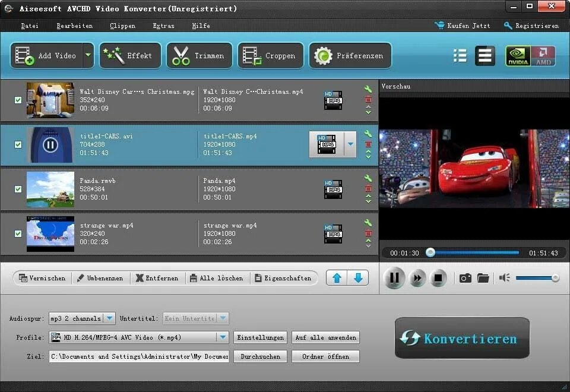Image resolution: width=570 pixels, height=392 pixels.
Task: Toggle NVIDIA acceleration icon
Action: click(518, 56)
